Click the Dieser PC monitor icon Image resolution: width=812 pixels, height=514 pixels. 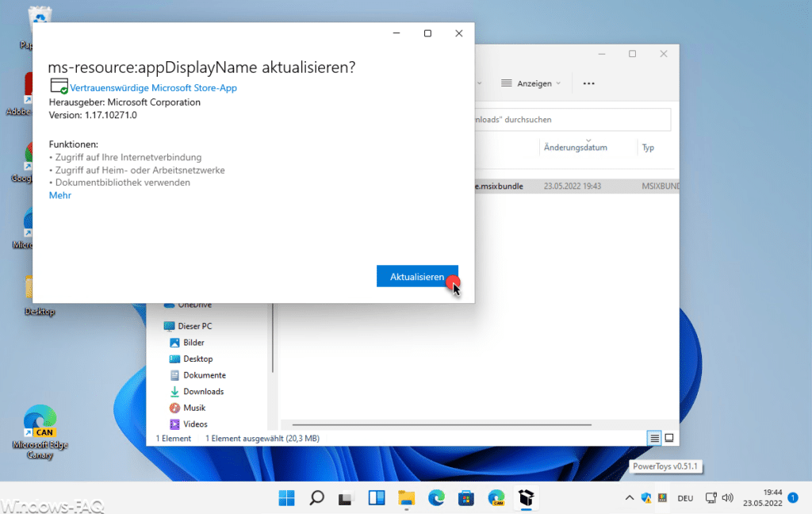(x=169, y=326)
